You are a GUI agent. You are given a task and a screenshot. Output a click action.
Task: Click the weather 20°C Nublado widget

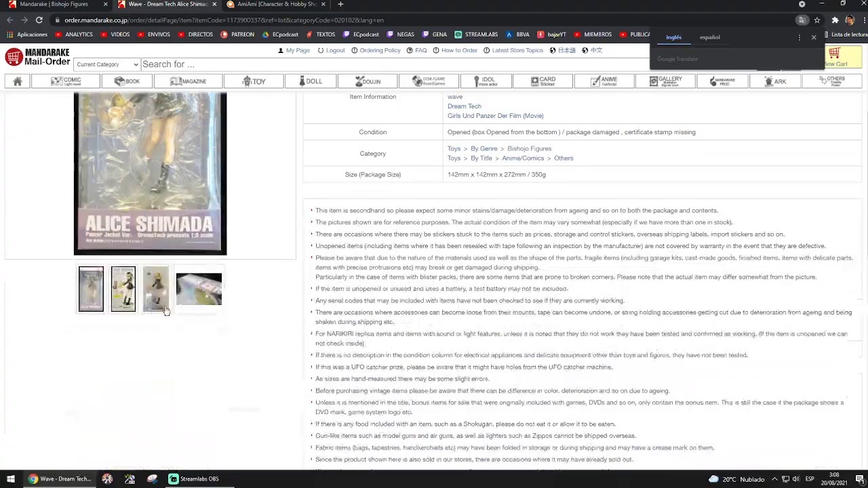[736, 479]
